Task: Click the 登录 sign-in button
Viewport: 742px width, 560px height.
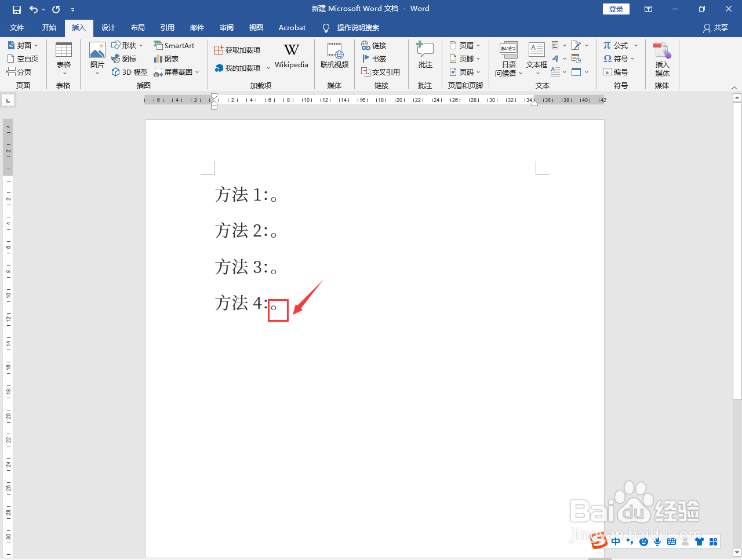Action: click(616, 9)
